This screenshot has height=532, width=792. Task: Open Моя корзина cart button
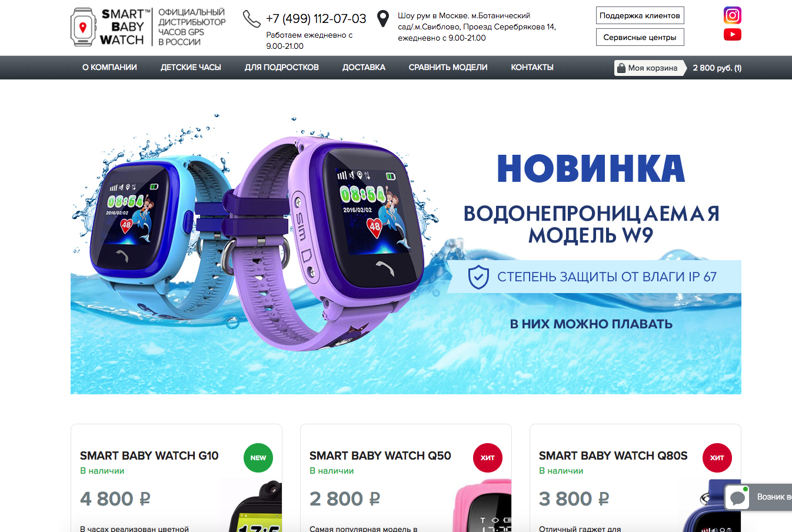coord(650,68)
